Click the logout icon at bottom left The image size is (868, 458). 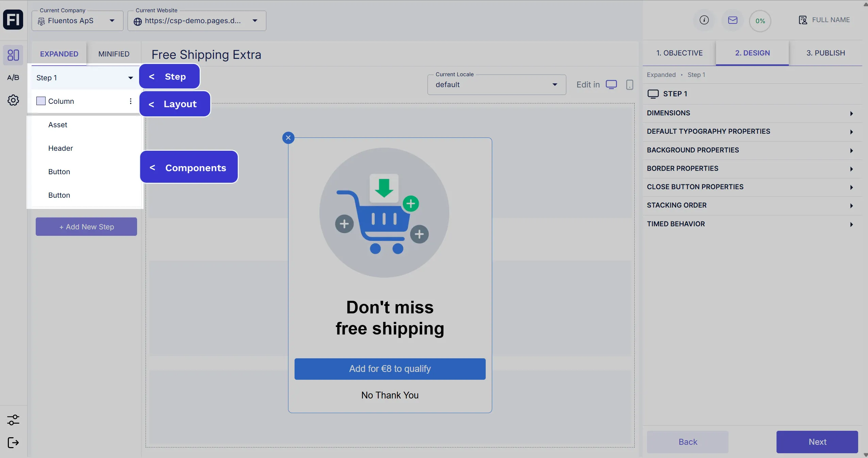click(13, 443)
